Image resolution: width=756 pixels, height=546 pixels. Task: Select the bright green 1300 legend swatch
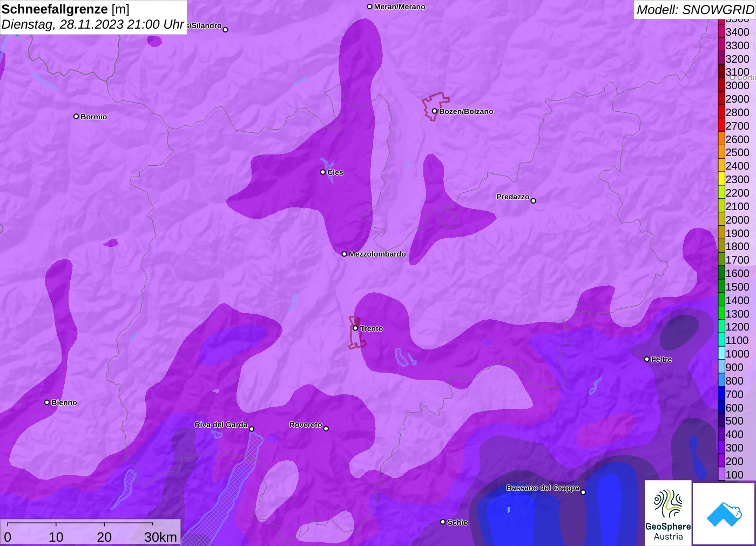click(x=721, y=314)
